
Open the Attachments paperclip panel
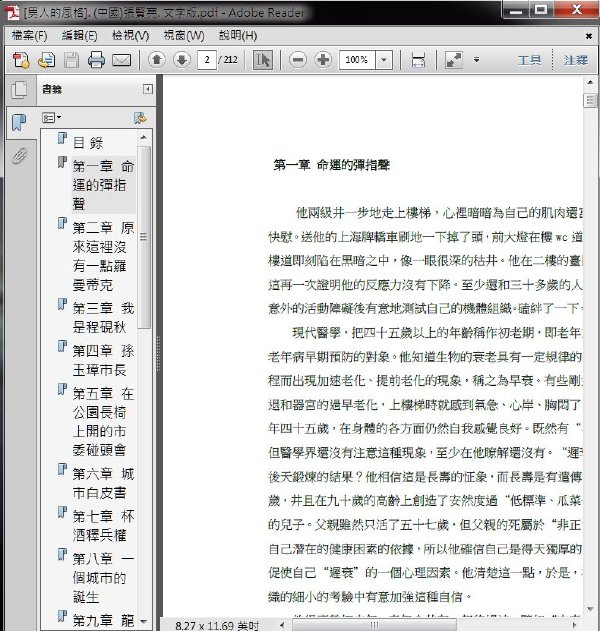point(19,156)
